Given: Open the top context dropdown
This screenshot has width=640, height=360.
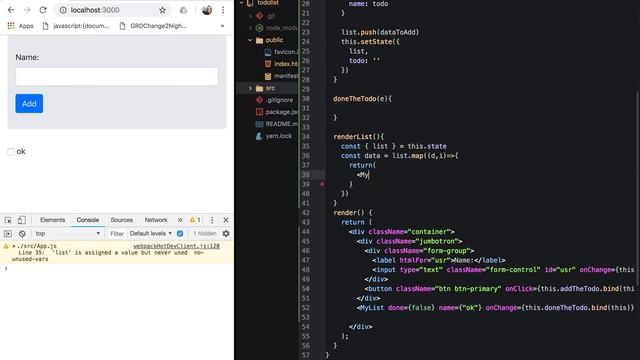Looking at the screenshot, I should [67, 233].
